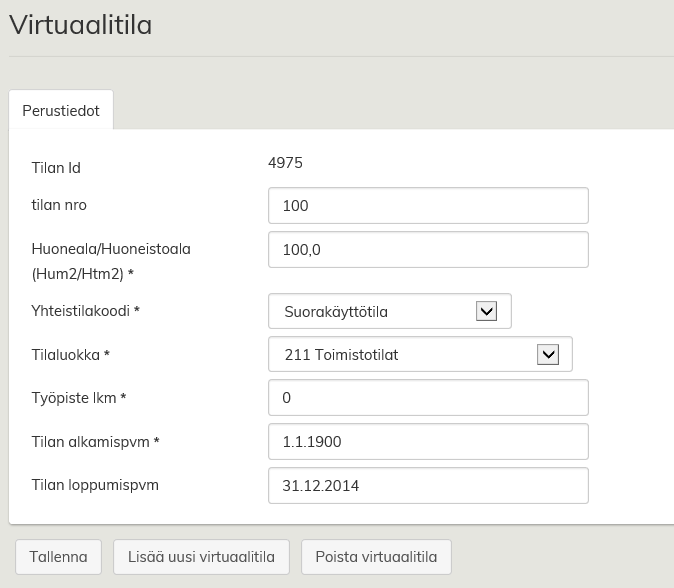The image size is (674, 588).
Task: Click the Työpiste lkm field label
Action: [80, 397]
